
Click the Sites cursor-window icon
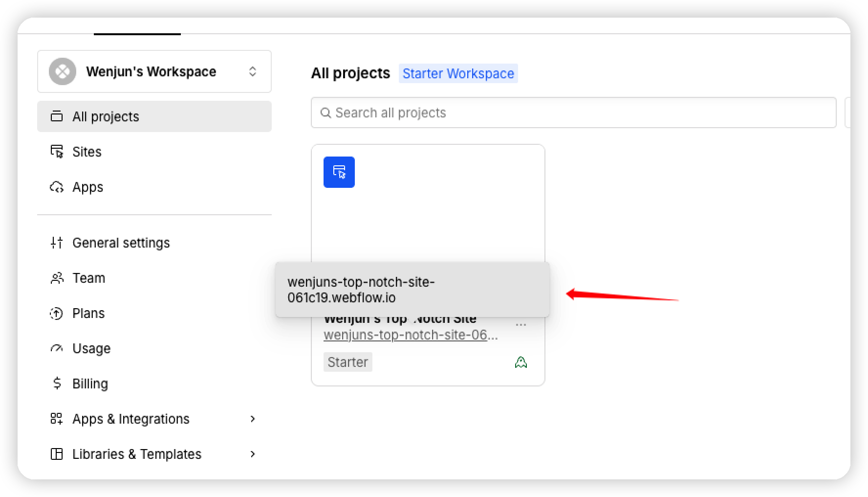click(57, 152)
